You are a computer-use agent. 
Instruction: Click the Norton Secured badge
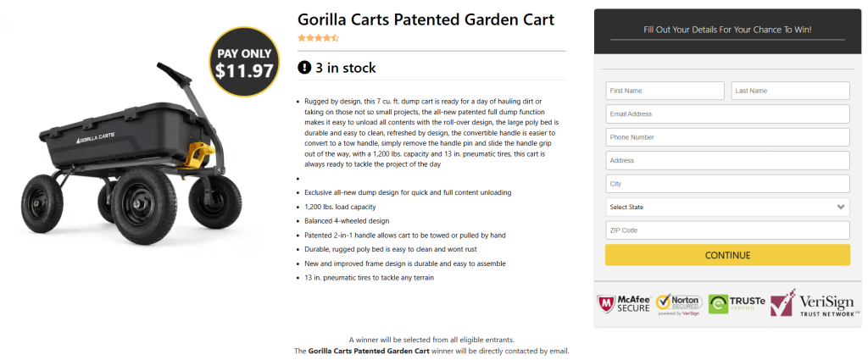pos(676,303)
